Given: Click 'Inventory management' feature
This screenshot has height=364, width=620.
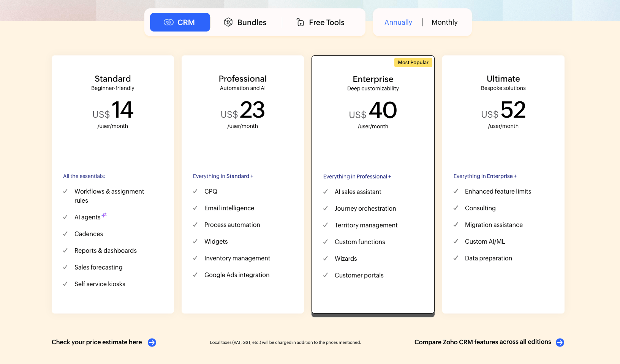Looking at the screenshot, I should coord(237,258).
